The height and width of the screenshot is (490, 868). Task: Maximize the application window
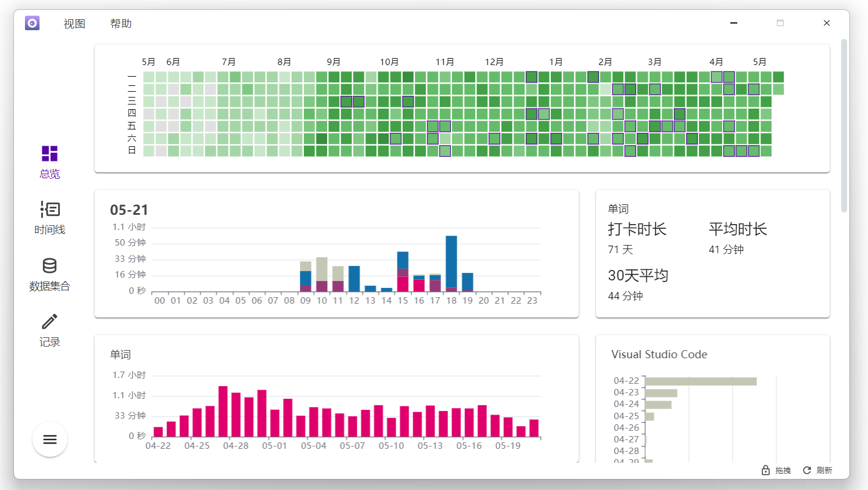click(x=780, y=23)
